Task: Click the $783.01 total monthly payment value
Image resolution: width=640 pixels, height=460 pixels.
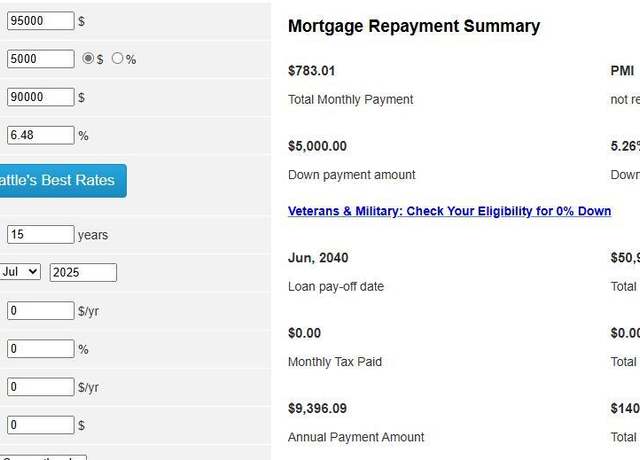Action: [311, 71]
